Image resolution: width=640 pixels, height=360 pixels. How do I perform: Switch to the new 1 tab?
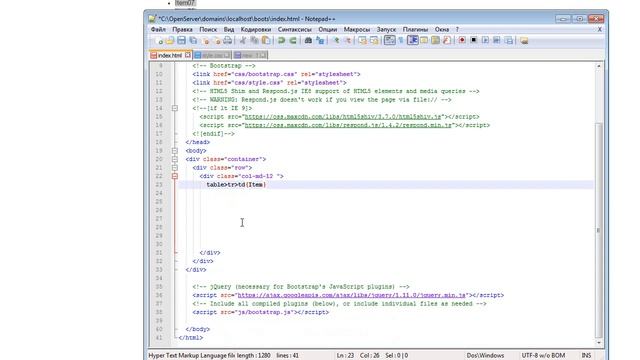[x=250, y=55]
